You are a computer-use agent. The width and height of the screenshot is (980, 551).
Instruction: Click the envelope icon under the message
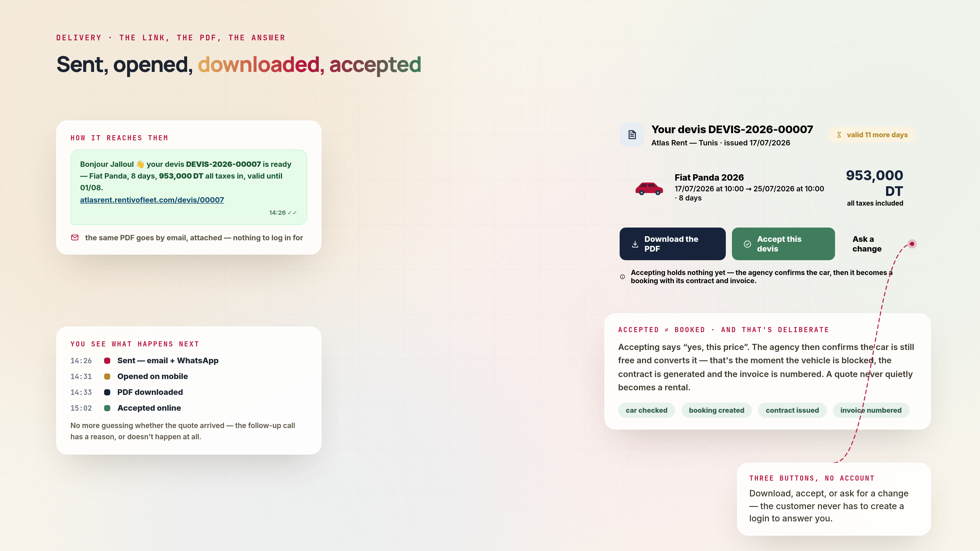tap(75, 238)
